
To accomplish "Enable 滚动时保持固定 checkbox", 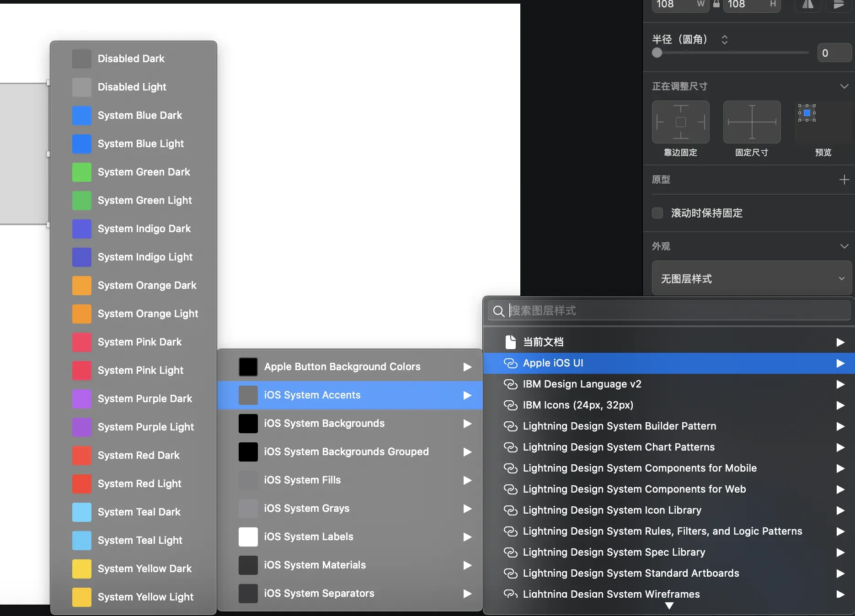I will coord(657,213).
